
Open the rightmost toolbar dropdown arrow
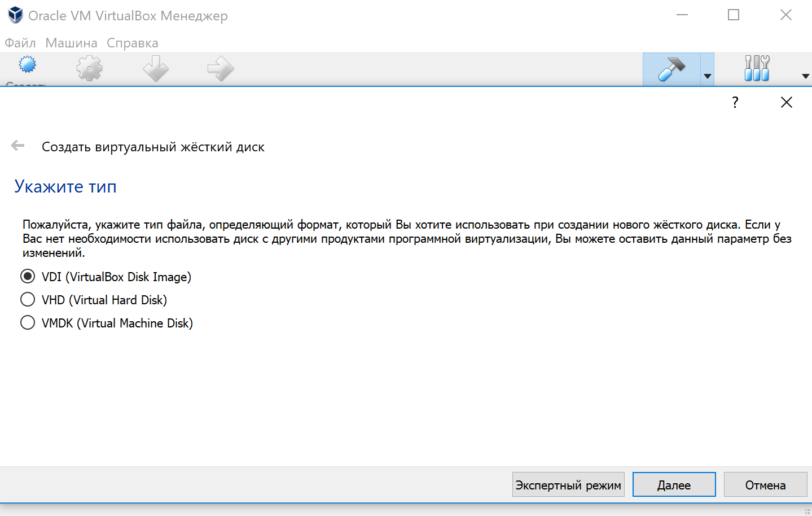[804, 74]
